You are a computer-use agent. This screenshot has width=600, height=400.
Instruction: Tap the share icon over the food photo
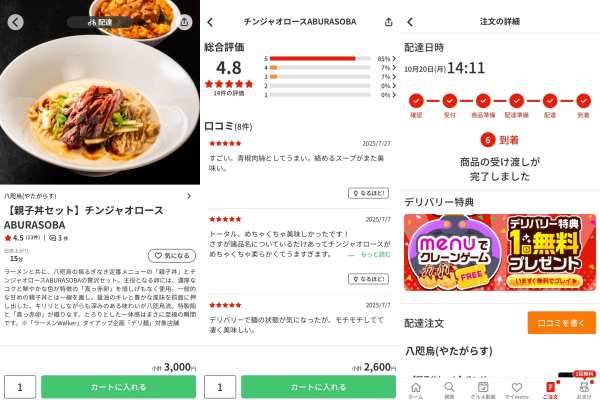point(184,22)
